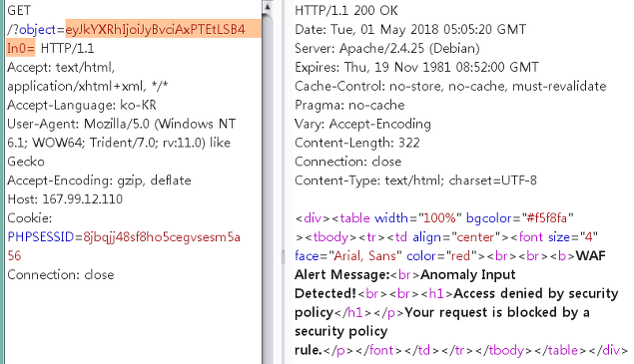
Task: Click 'Your request is blocked by a' text
Action: click(x=497, y=312)
